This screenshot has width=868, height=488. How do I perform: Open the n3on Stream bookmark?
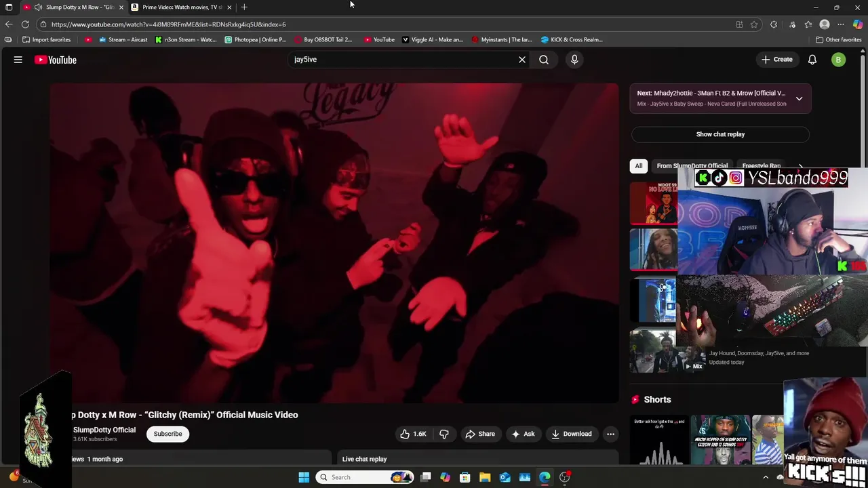click(x=186, y=39)
